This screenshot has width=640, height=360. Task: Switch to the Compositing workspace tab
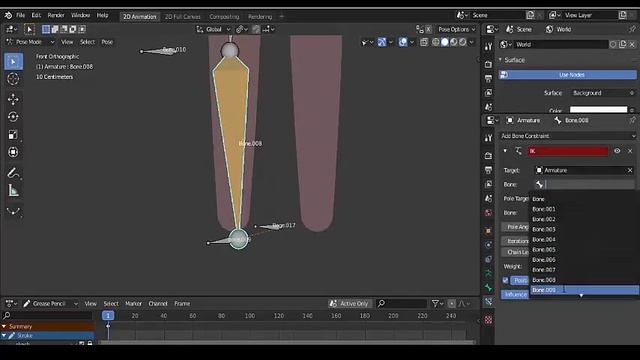point(224,17)
